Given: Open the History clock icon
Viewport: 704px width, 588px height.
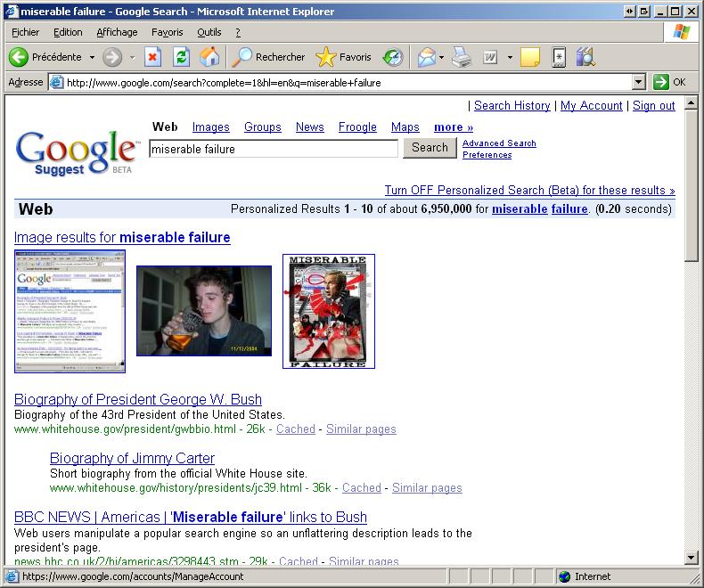Looking at the screenshot, I should click(393, 57).
